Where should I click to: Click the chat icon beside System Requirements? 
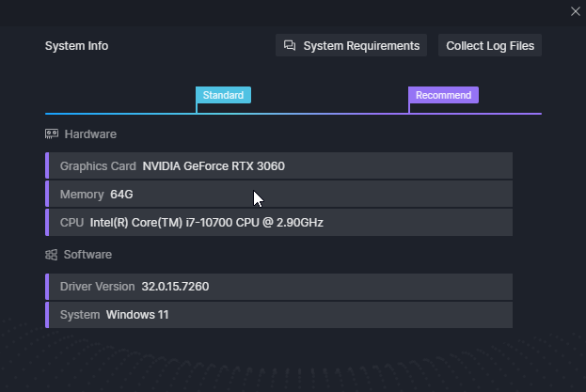point(290,45)
